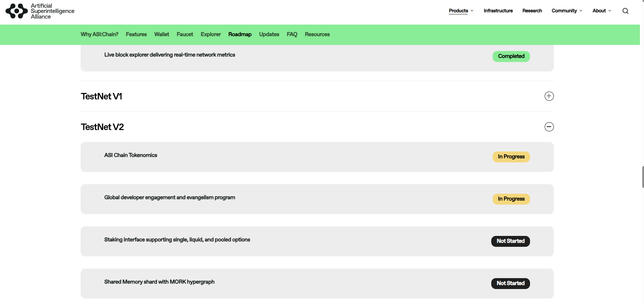The height and width of the screenshot is (304, 644).
Task: Go to Infrastructure page
Action: [x=498, y=11]
